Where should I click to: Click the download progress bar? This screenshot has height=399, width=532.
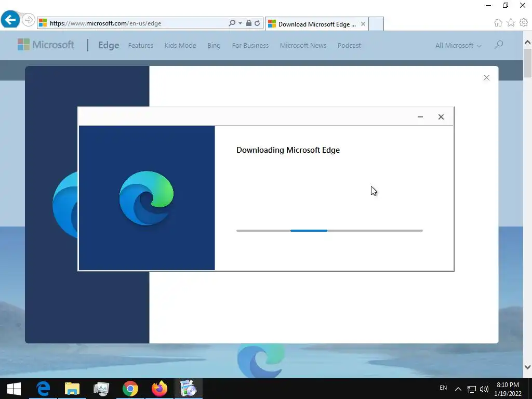click(329, 231)
